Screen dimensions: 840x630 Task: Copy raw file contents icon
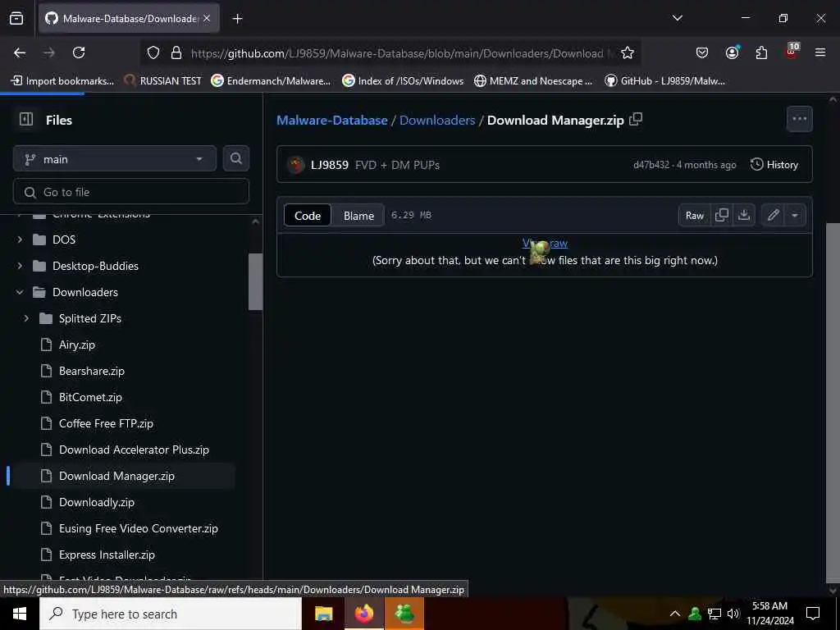pos(722,215)
